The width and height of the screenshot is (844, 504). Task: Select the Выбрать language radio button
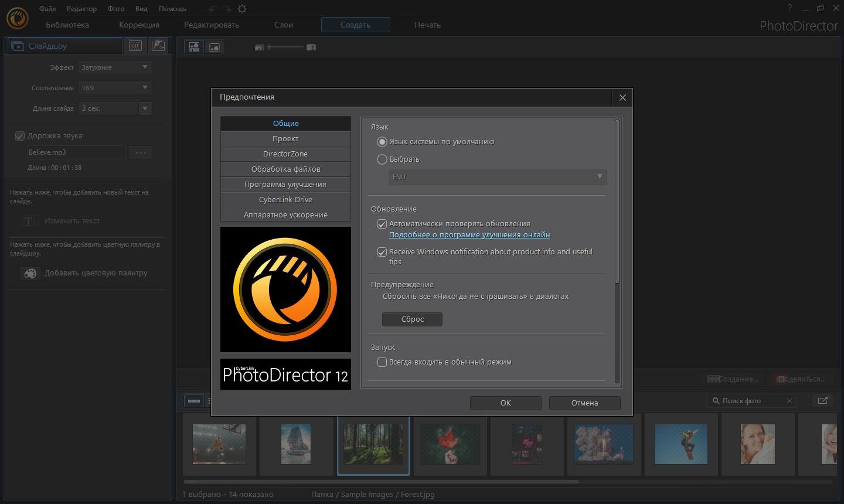click(x=382, y=159)
